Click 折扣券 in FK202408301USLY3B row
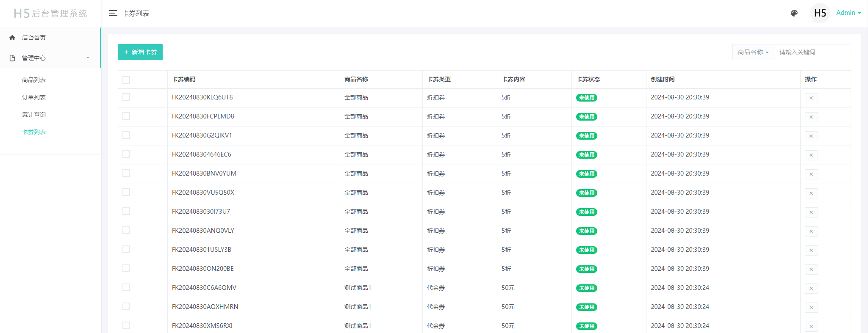The height and width of the screenshot is (333, 868). [436, 250]
